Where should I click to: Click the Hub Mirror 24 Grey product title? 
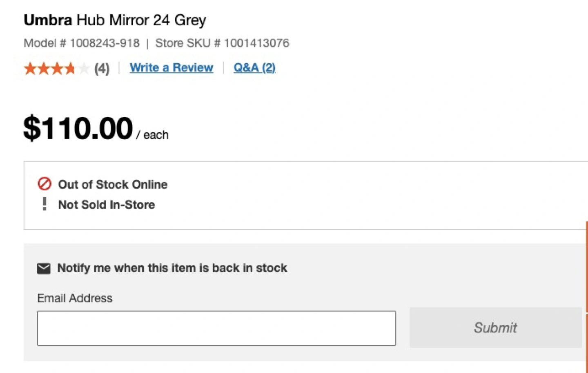[142, 20]
